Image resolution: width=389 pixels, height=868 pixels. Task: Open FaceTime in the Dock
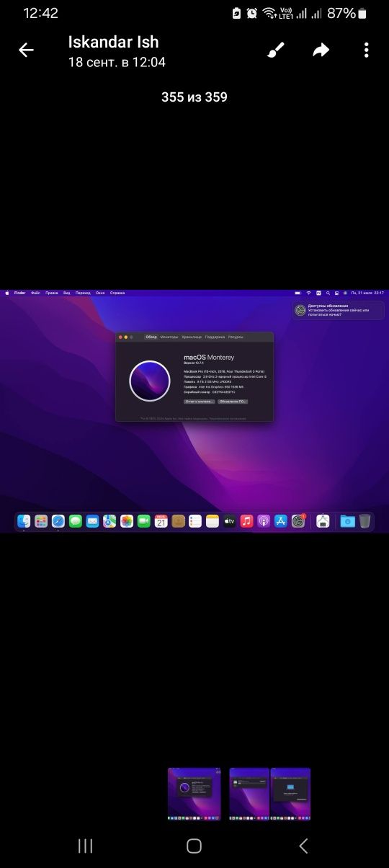pyautogui.click(x=143, y=521)
